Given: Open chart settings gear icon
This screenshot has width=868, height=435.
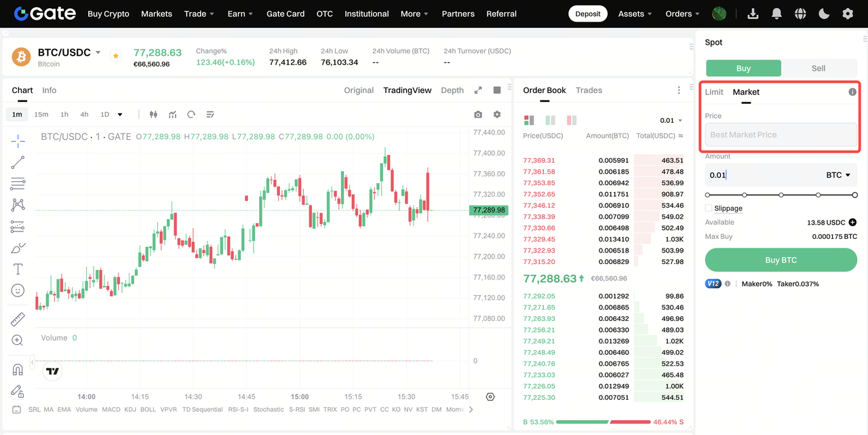Looking at the screenshot, I should (x=497, y=115).
